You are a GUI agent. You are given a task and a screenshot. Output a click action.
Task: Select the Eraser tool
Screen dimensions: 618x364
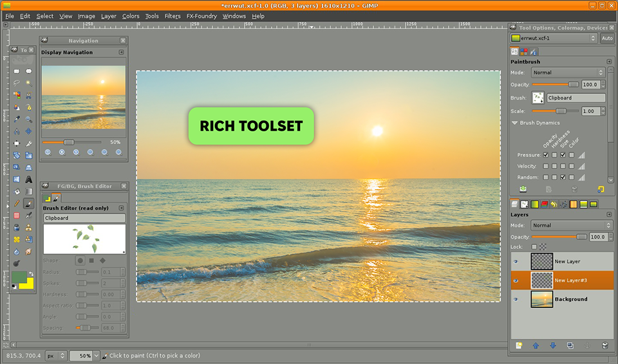[17, 215]
